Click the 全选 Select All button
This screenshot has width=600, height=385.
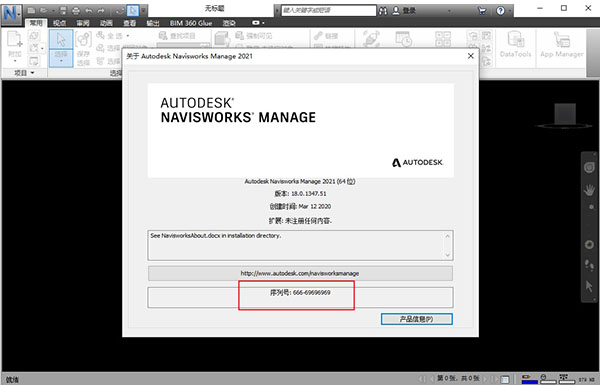click(x=110, y=36)
